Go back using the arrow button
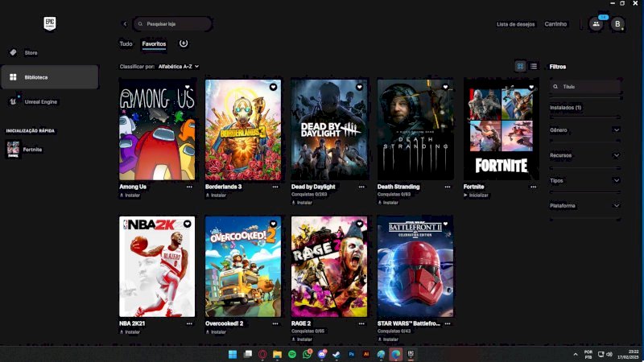 [x=125, y=24]
